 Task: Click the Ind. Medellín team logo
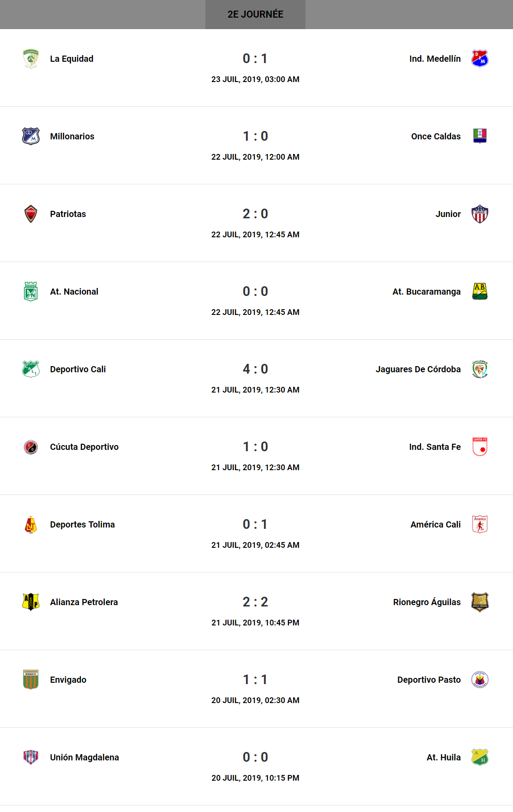point(480,59)
